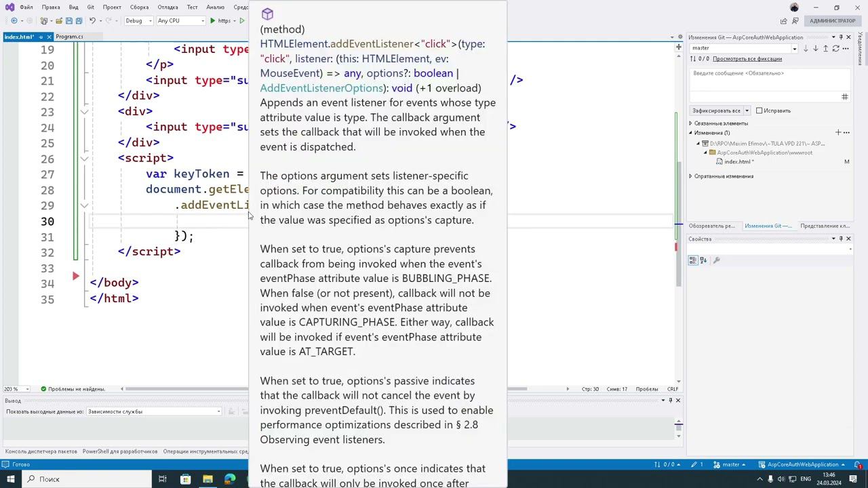Open the Файл menu
This screenshot has height=488, width=868.
click(26, 7)
